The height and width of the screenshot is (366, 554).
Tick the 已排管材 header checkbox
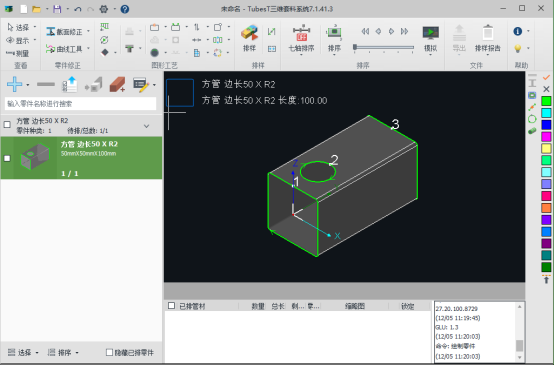(171, 306)
